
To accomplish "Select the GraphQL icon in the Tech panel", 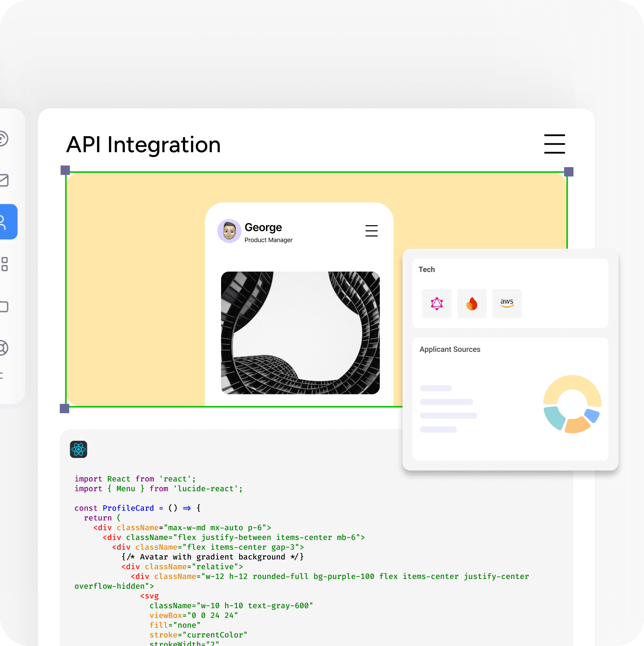I will [x=437, y=303].
